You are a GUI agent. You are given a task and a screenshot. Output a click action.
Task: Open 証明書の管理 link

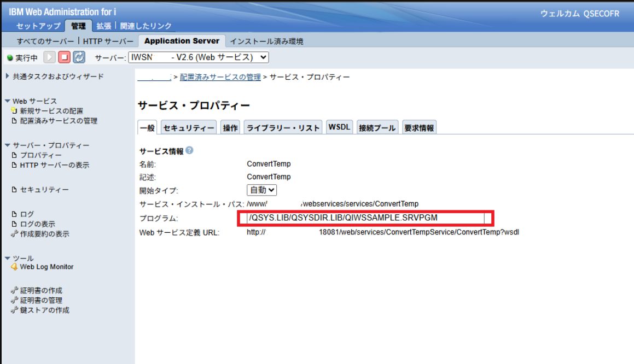click(41, 300)
